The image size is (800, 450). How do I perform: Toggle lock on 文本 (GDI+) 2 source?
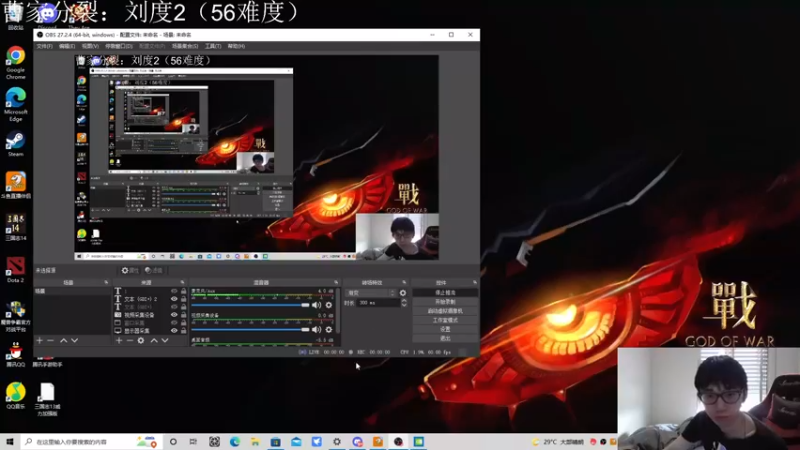click(x=183, y=299)
